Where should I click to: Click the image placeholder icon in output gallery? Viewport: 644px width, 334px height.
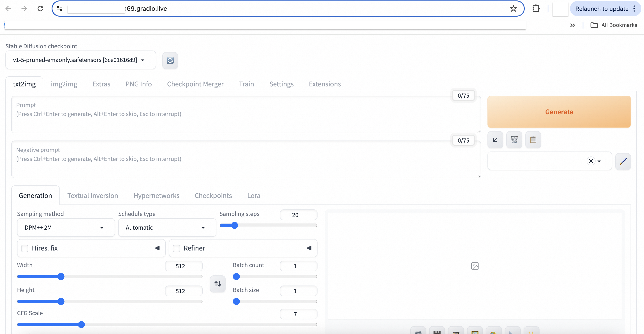[475, 266]
